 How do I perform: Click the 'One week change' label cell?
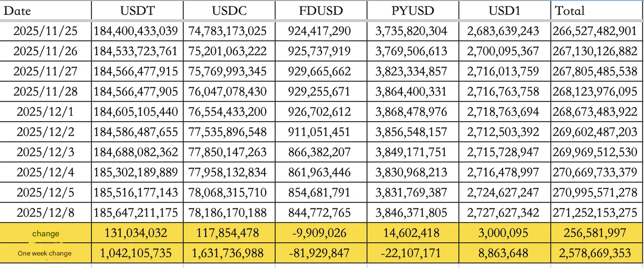click(x=45, y=253)
